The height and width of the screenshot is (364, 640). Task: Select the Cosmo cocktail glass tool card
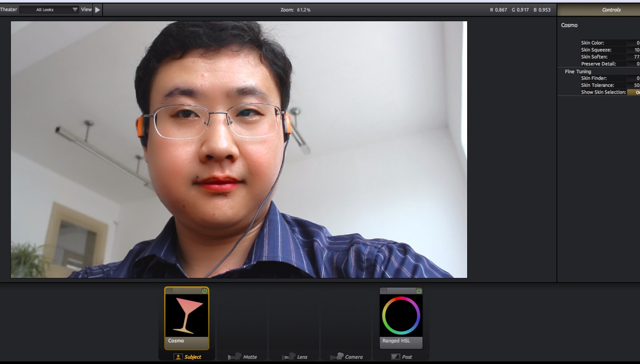pos(187,318)
